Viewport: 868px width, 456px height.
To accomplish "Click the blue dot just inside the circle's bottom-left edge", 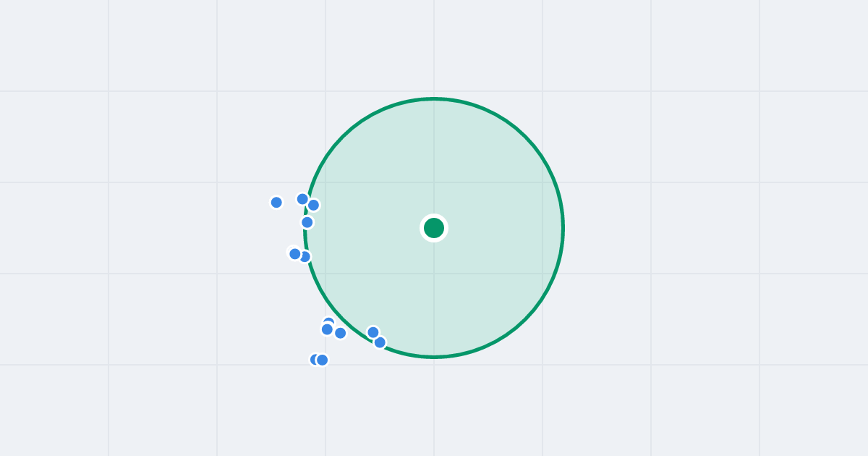I will (373, 332).
